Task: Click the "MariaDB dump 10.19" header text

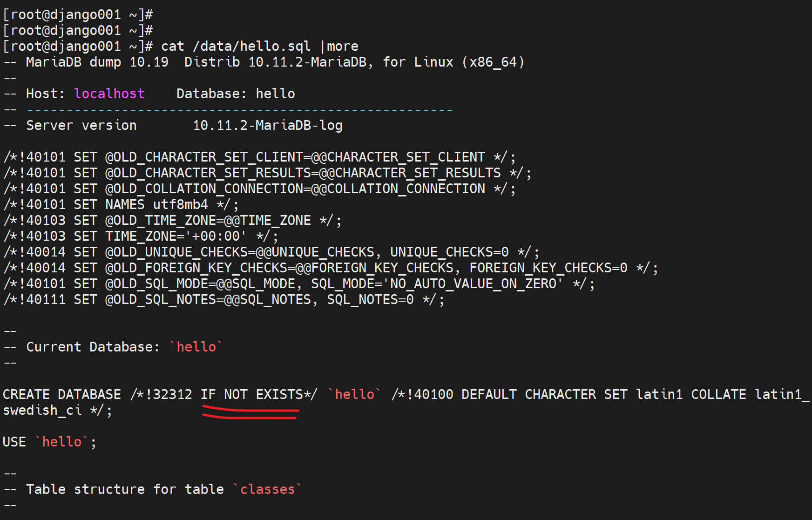Action: coord(97,62)
